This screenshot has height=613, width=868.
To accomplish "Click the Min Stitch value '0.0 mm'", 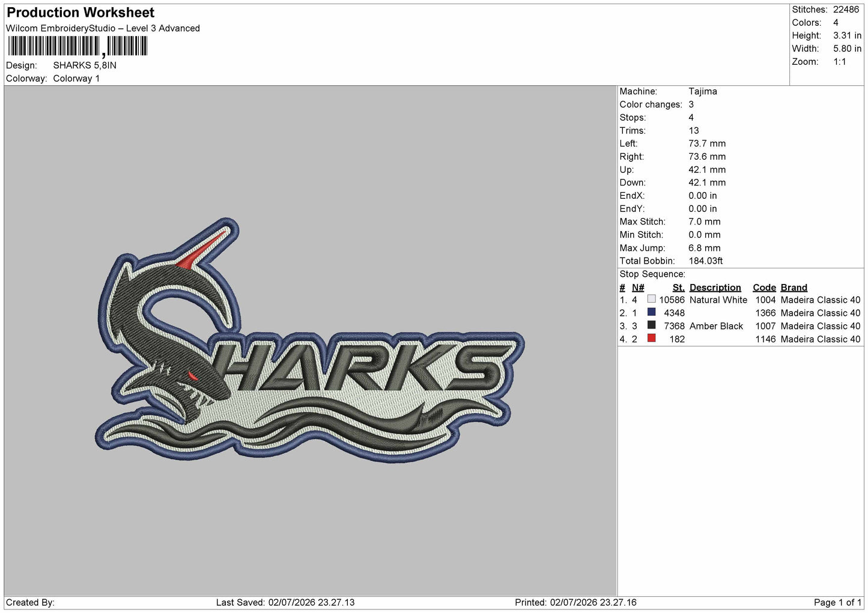I will (704, 235).
